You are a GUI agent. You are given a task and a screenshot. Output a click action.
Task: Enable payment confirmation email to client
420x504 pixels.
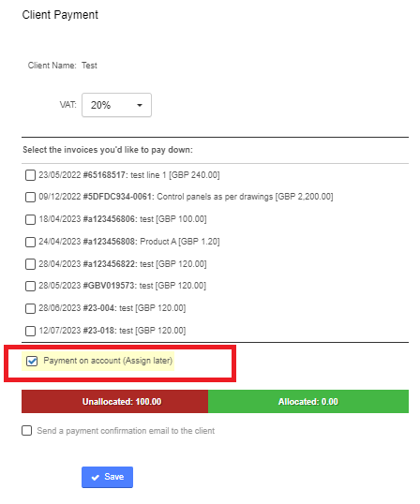pos(26,430)
